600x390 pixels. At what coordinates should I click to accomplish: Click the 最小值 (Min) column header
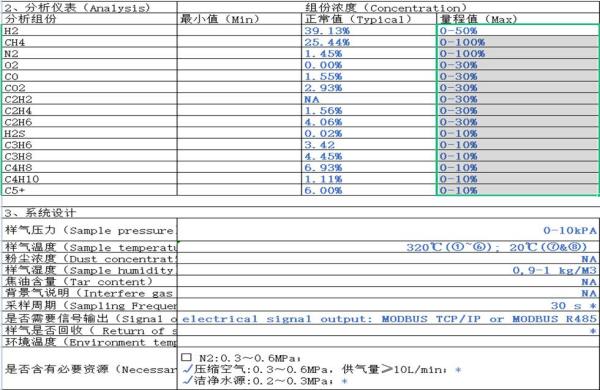[x=239, y=19]
